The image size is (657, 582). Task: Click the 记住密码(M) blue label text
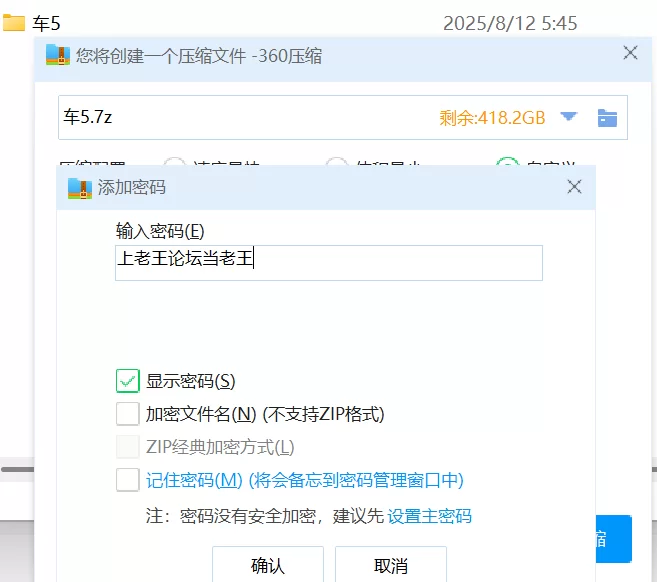305,480
